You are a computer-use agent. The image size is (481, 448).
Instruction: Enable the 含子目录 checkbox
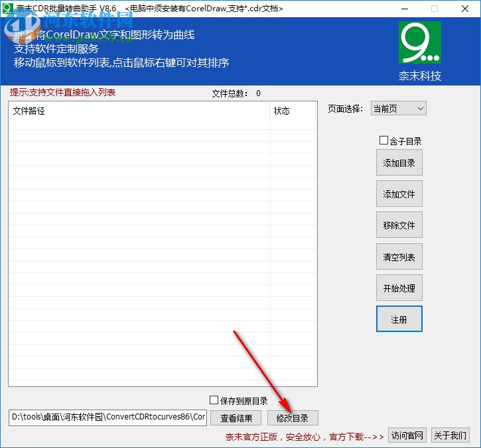pyautogui.click(x=383, y=140)
